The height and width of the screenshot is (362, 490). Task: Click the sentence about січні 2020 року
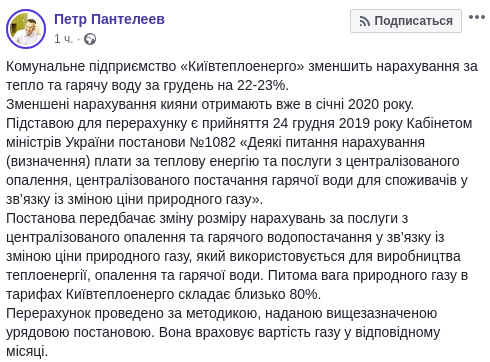click(x=210, y=104)
